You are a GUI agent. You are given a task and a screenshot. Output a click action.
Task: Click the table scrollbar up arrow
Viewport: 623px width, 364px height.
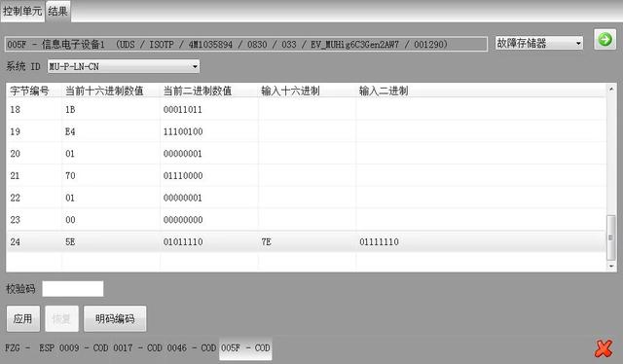point(611,89)
